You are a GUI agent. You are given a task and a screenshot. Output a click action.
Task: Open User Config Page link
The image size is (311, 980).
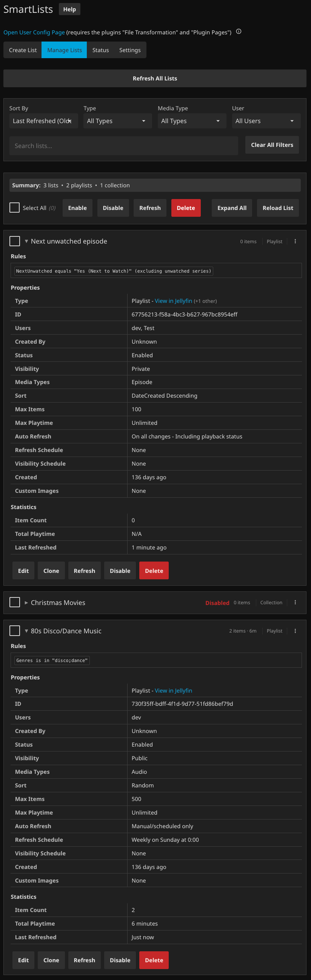[x=34, y=32]
